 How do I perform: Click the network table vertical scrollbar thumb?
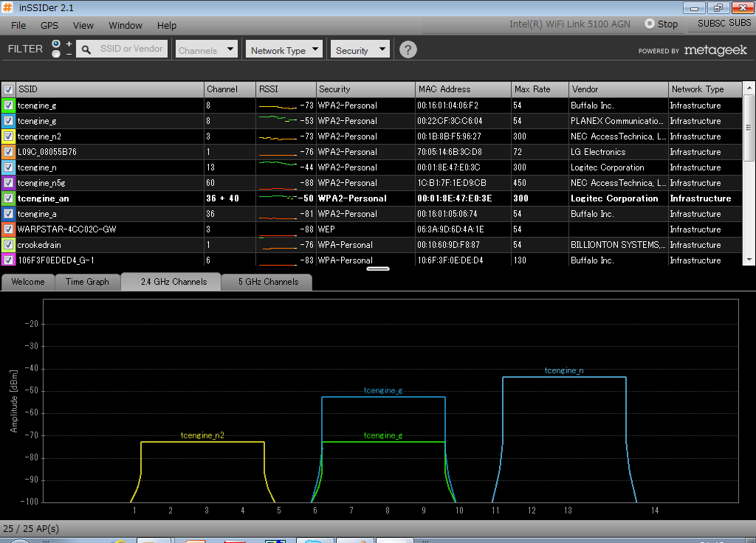click(749, 128)
